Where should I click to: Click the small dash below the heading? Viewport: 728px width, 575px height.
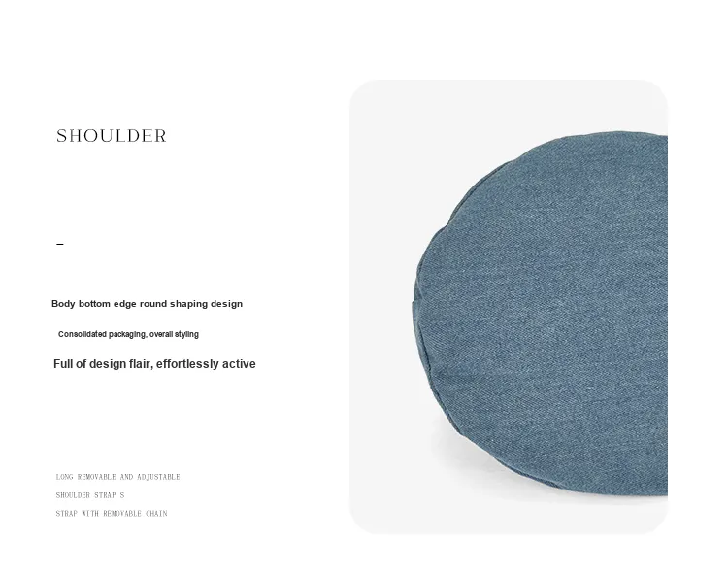[60, 244]
